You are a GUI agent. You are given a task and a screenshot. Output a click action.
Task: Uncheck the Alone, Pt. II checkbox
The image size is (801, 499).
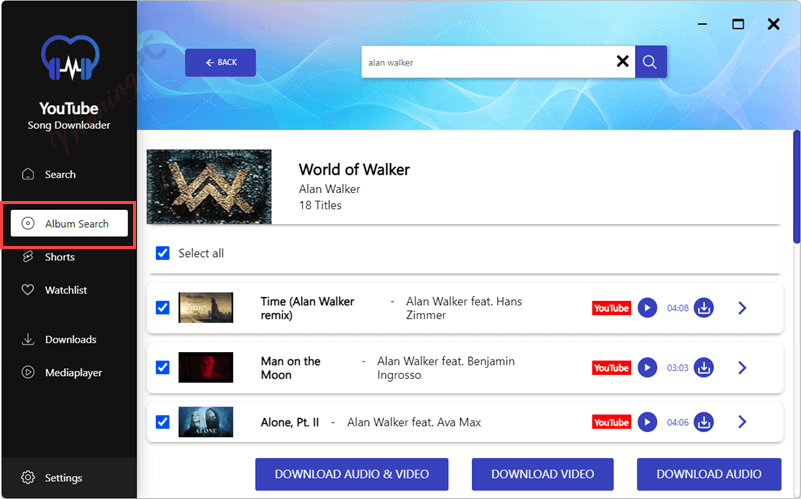click(x=162, y=422)
